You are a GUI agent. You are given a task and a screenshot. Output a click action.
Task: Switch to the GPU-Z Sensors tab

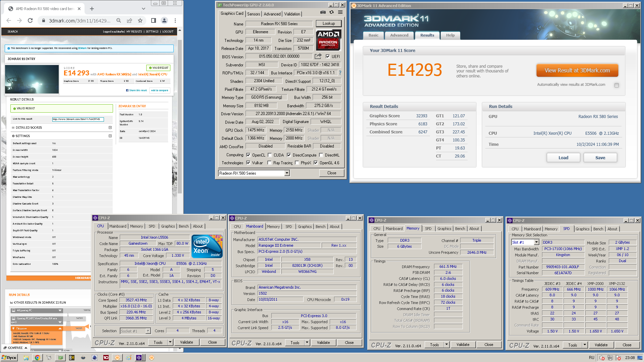(x=254, y=14)
